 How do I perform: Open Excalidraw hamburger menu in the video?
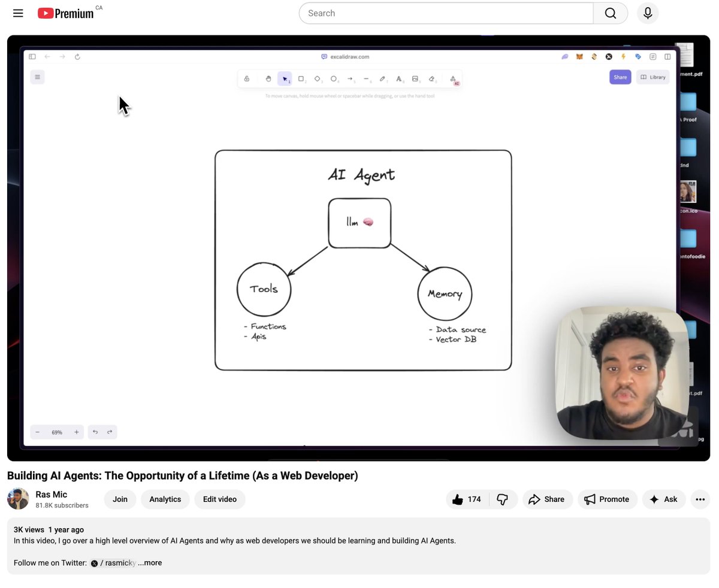37,77
